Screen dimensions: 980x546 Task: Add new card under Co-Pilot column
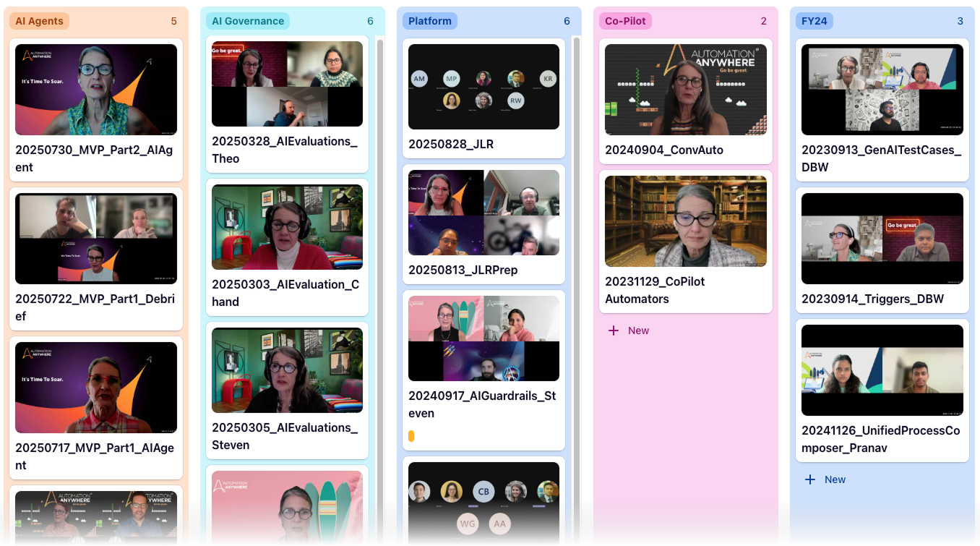click(x=629, y=330)
